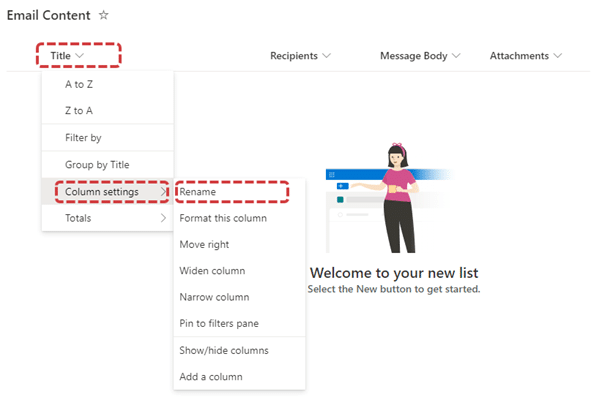Choose Format this column
This screenshot has height=397, width=602.
pyautogui.click(x=240, y=218)
